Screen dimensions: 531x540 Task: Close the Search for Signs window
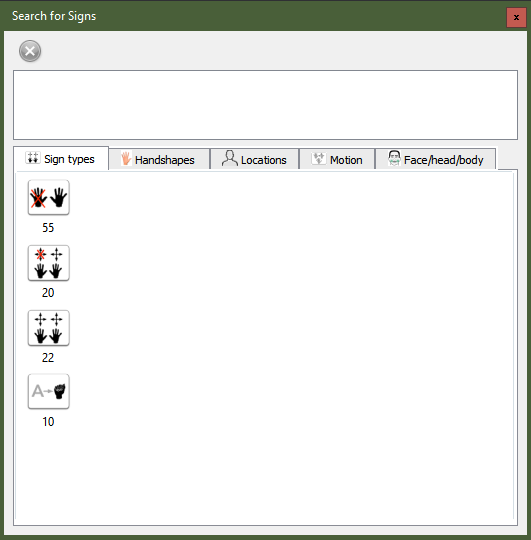(516, 18)
